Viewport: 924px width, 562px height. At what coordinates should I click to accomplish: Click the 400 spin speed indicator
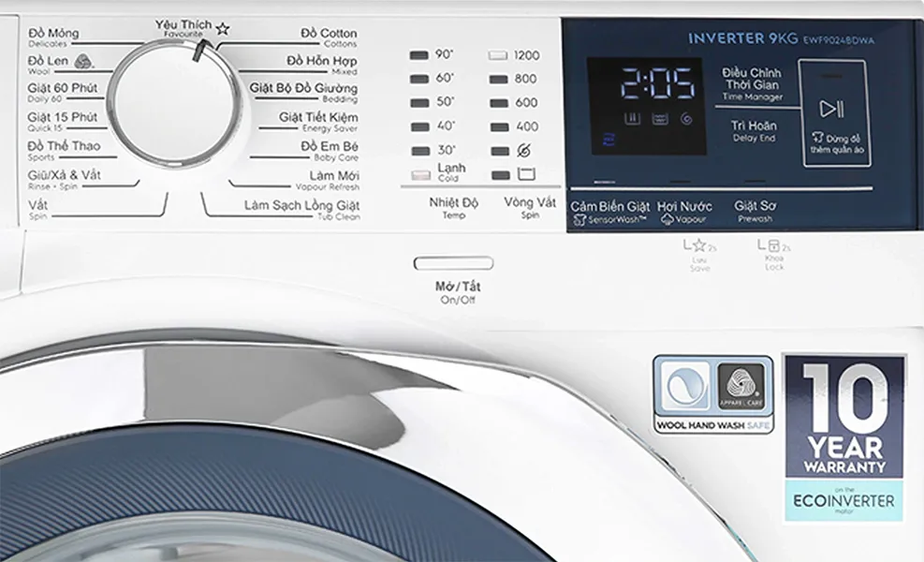tap(499, 126)
